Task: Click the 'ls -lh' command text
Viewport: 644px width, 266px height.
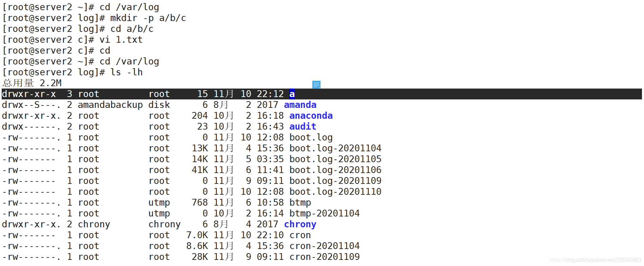Action: click(x=126, y=72)
